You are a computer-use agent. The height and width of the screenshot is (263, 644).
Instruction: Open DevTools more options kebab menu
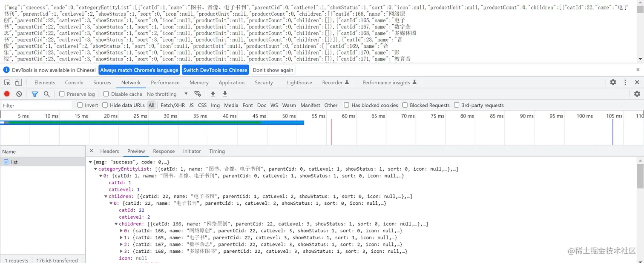point(625,83)
